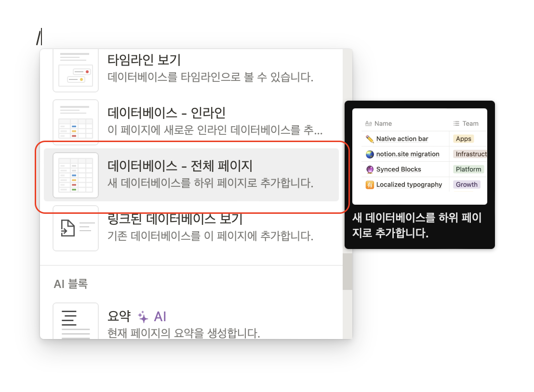
Task: Click the database preview thumbnail image
Action: 420,156
